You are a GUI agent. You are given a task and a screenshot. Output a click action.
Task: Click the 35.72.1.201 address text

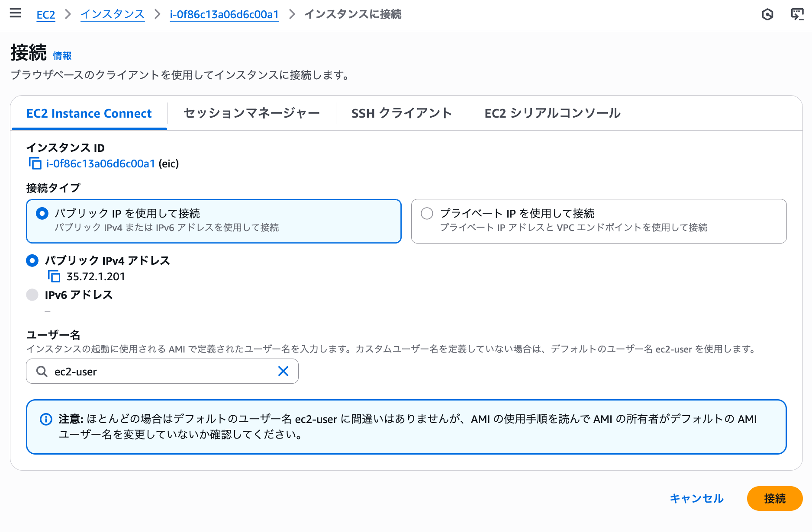point(96,276)
